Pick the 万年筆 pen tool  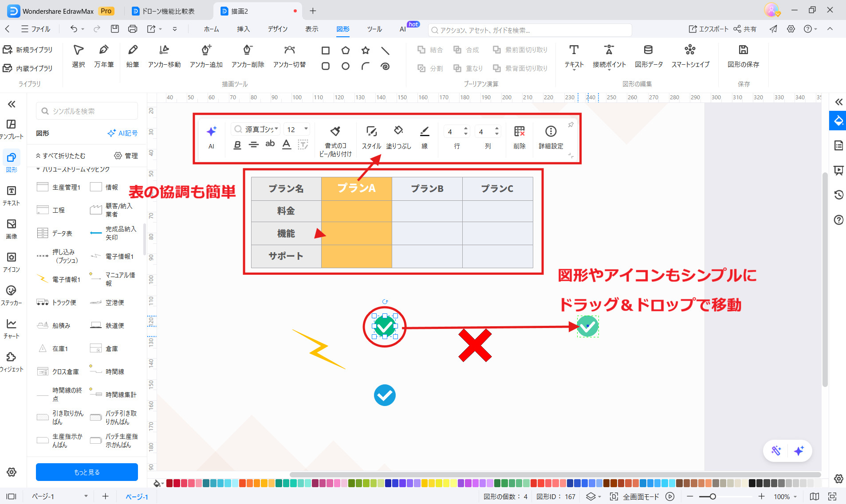[x=104, y=56]
